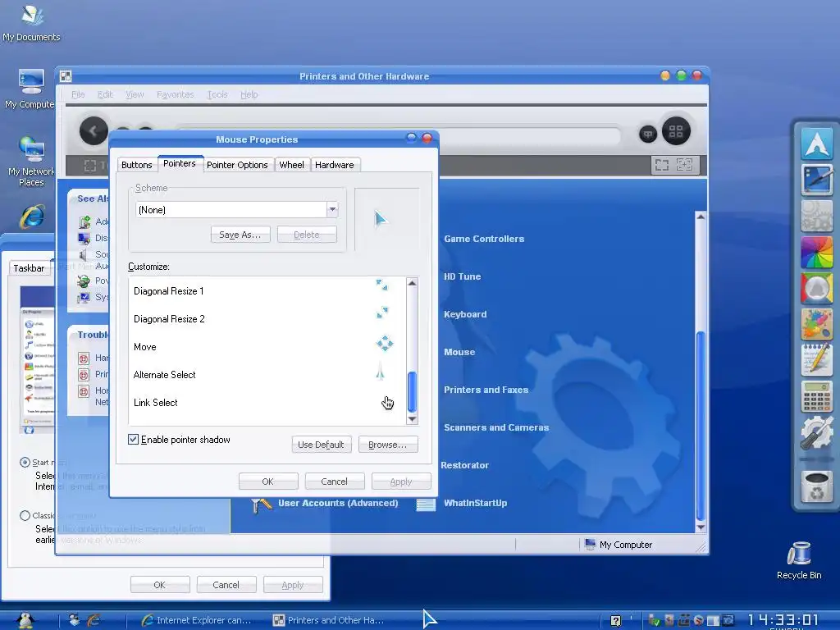Click the Use Default button
The height and width of the screenshot is (630, 840).
[x=321, y=445]
